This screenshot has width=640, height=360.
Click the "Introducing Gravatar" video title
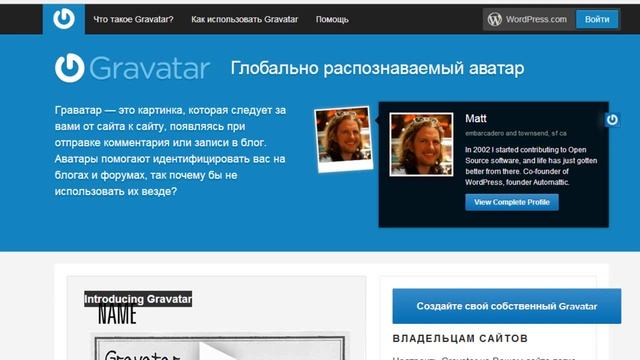[138, 299]
